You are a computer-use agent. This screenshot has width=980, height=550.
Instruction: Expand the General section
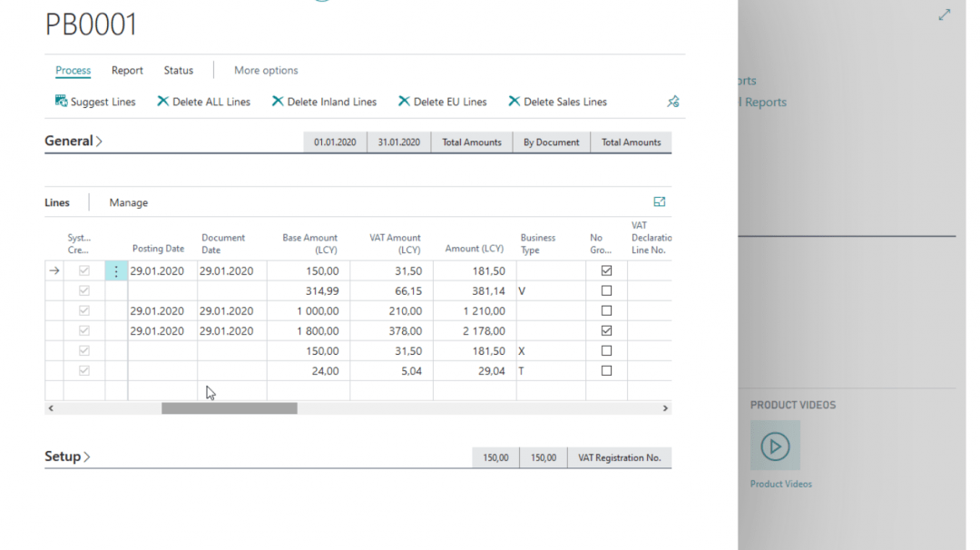pyautogui.click(x=73, y=142)
